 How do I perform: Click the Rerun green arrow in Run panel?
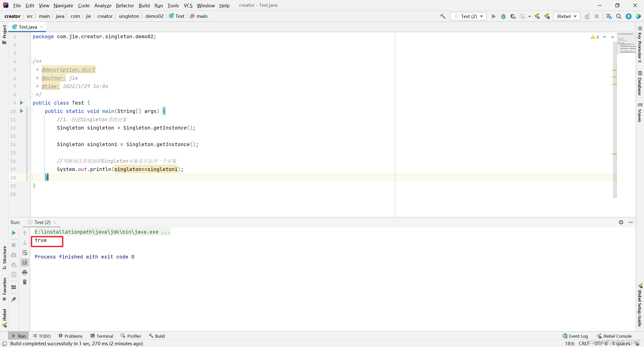coord(14,233)
